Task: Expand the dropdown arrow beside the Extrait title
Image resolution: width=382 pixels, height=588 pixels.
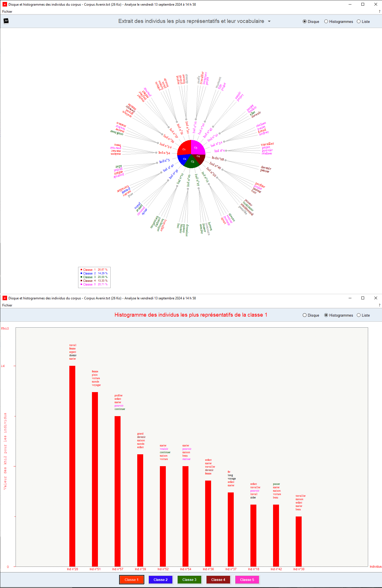Action: [269, 21]
